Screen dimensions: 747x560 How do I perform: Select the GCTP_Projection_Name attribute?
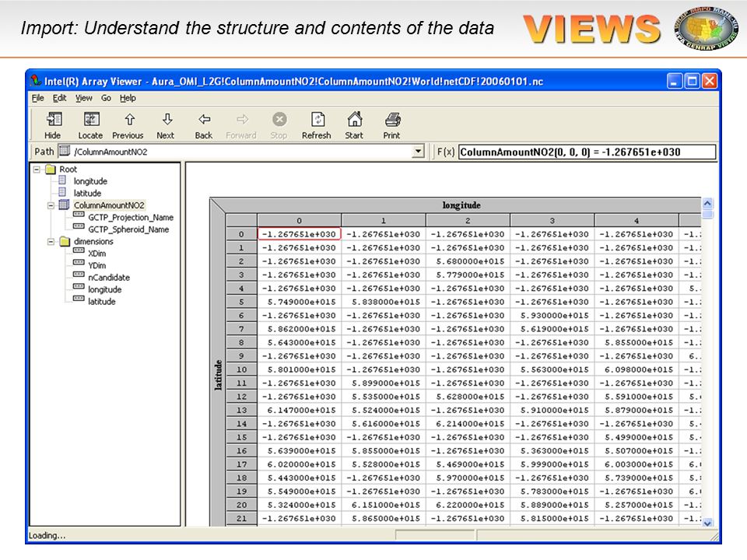point(131,217)
